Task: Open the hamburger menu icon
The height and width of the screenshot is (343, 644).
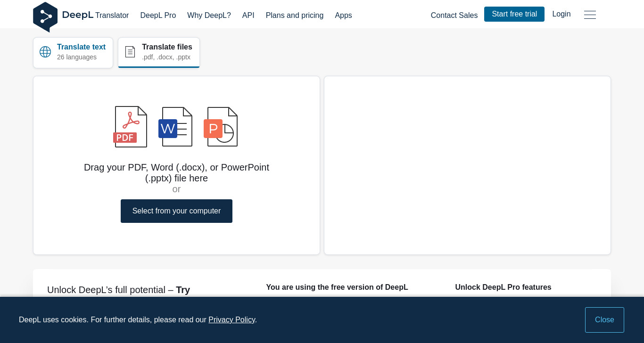Action: pyautogui.click(x=590, y=15)
